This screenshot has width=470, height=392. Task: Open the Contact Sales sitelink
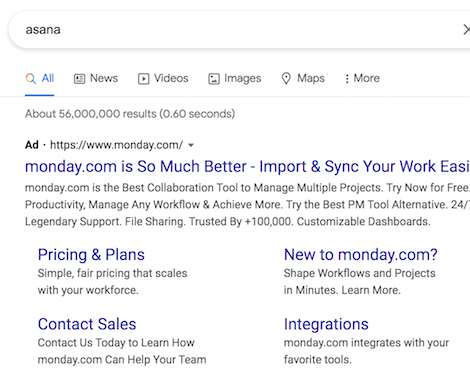(x=87, y=324)
